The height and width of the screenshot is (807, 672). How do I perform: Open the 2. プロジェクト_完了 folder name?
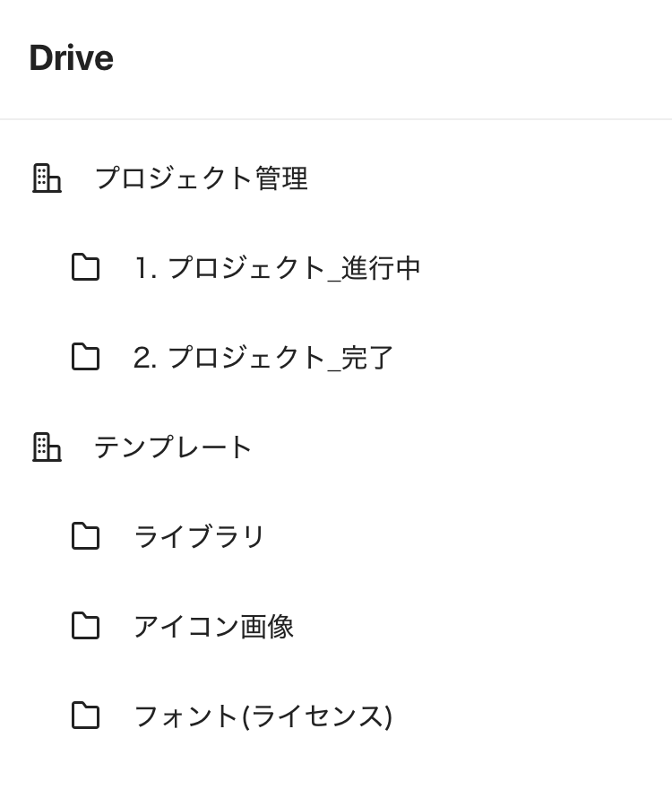tap(263, 357)
